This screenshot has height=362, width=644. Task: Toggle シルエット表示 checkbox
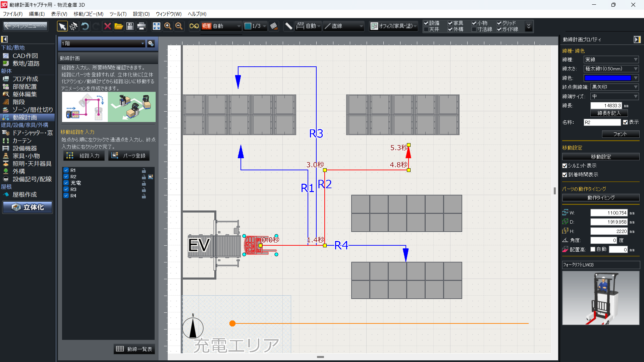[x=565, y=166]
